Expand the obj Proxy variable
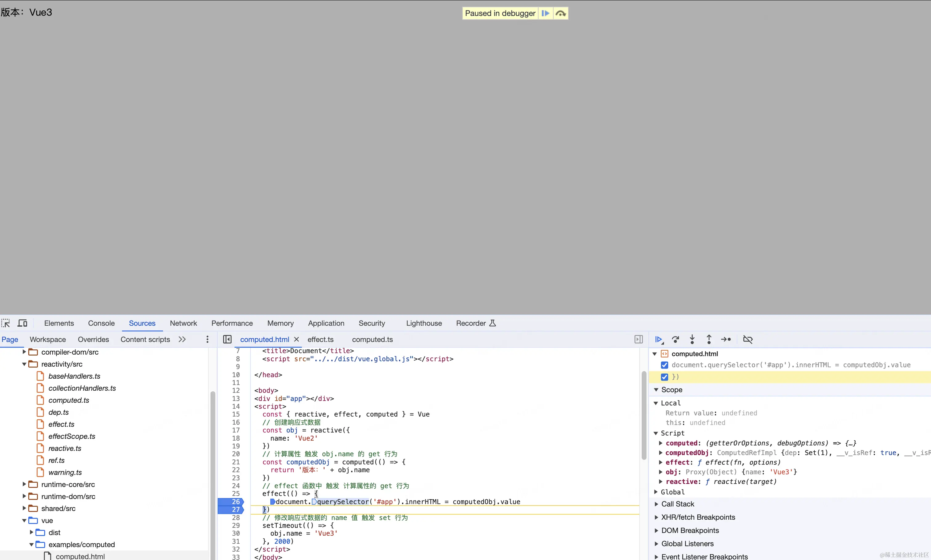Image resolution: width=931 pixels, height=560 pixels. tap(660, 472)
